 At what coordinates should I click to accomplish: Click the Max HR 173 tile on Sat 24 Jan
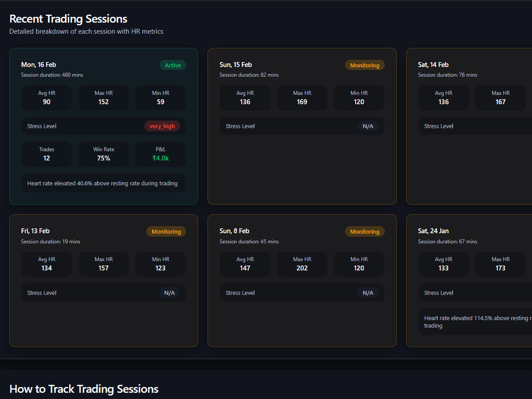coord(501,264)
